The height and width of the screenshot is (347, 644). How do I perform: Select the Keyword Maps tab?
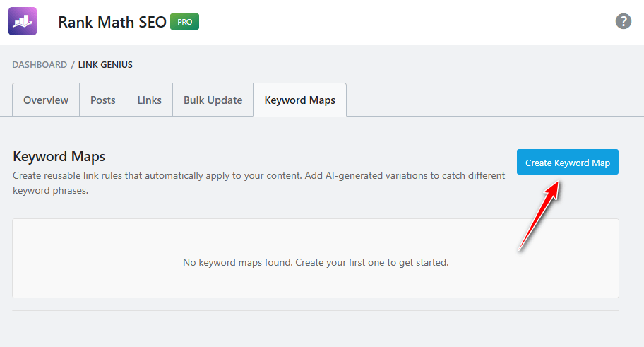[x=300, y=100]
